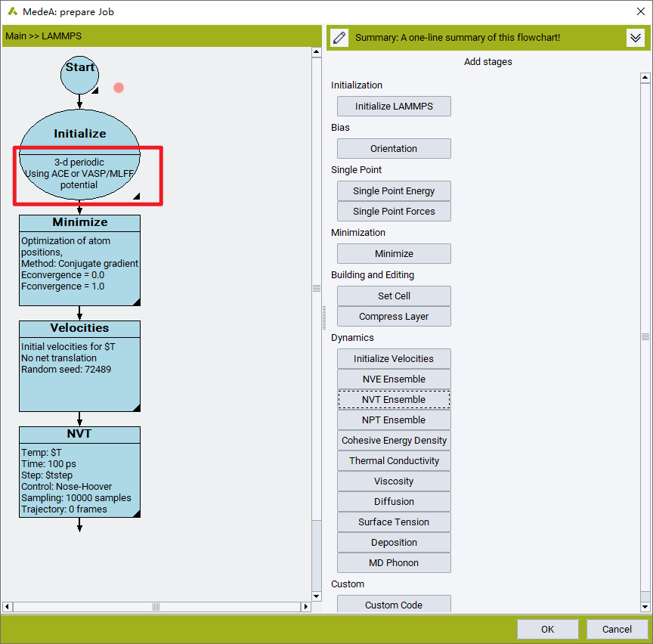Click the flowchart horizontal scrollbar thumb
This screenshot has width=653, height=644.
click(156, 606)
